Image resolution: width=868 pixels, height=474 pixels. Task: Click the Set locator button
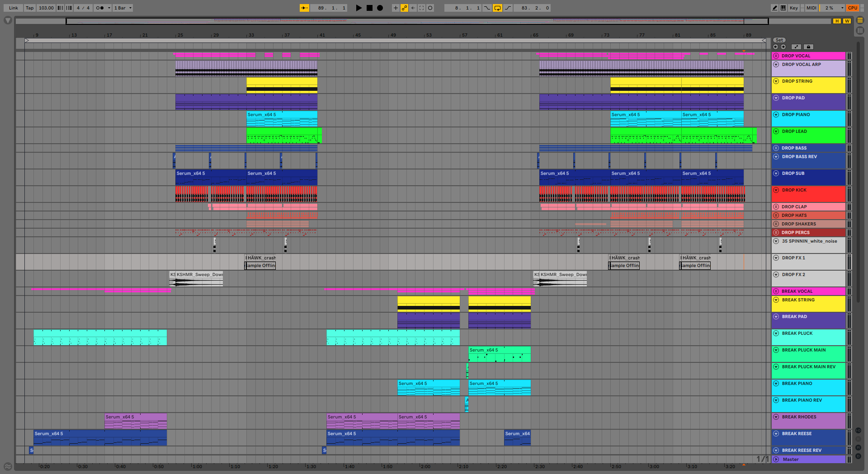coord(779,40)
